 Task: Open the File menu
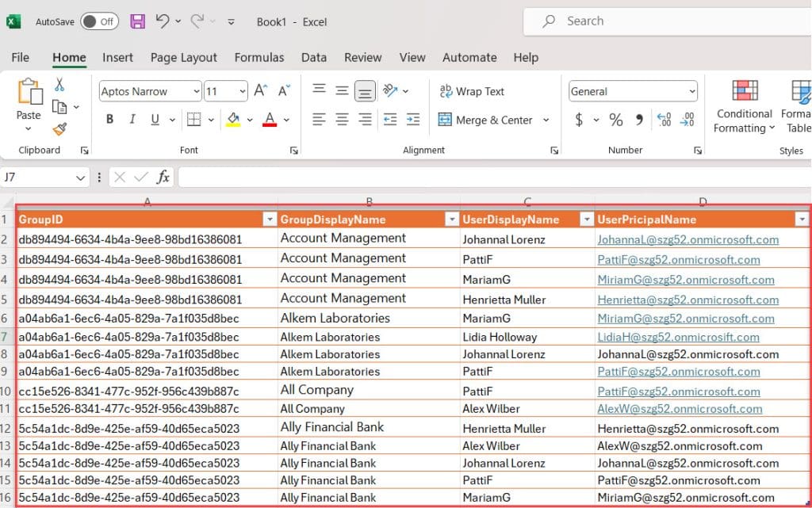pyautogui.click(x=20, y=57)
